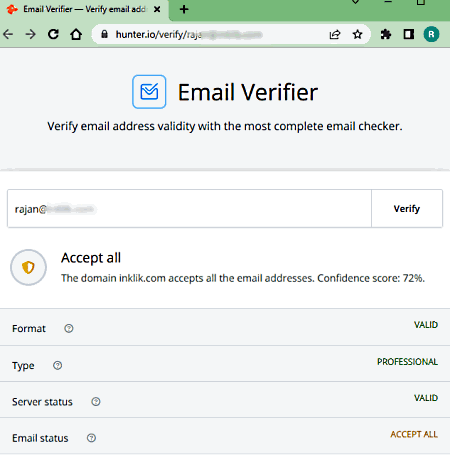
Task: Click the email address input field
Action: [x=189, y=209]
